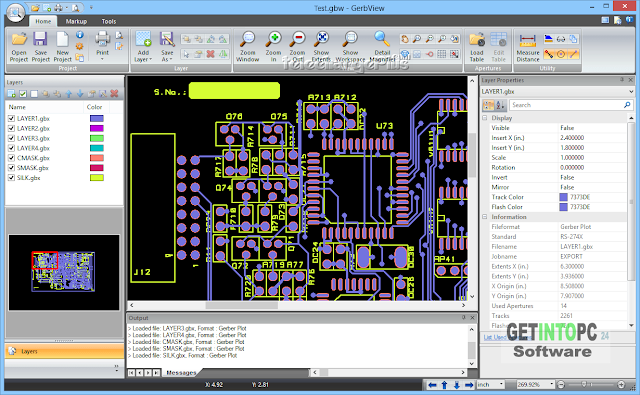
Task: Toggle SMASK.gbx visibility checkbox
Action: [11, 168]
